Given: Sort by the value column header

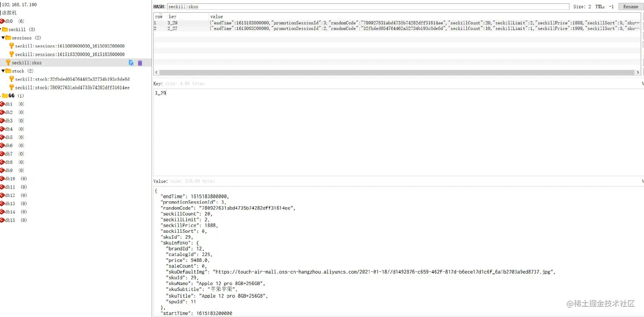Looking at the screenshot, I should (216, 17).
